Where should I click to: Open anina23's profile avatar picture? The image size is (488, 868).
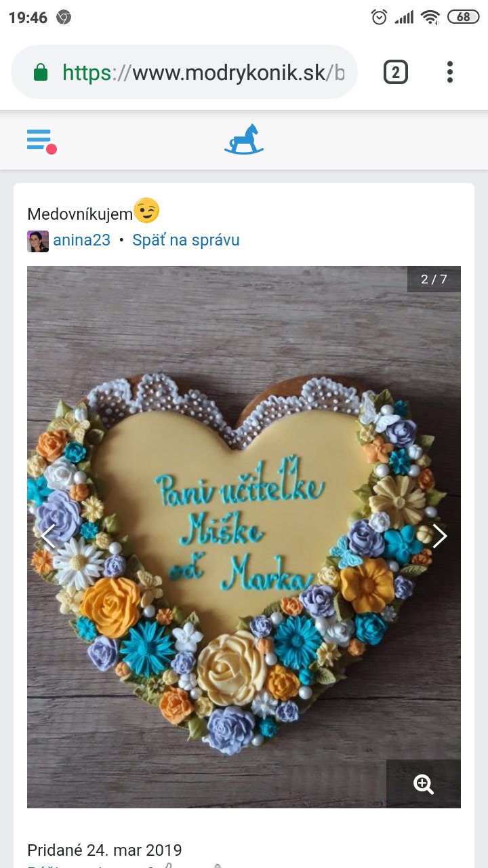click(38, 241)
